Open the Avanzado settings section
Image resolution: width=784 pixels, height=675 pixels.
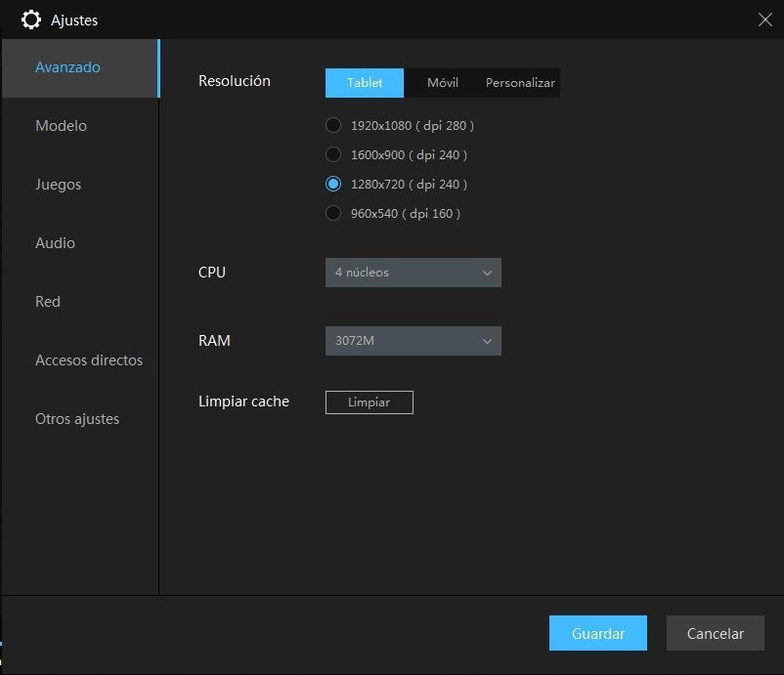tap(80, 68)
